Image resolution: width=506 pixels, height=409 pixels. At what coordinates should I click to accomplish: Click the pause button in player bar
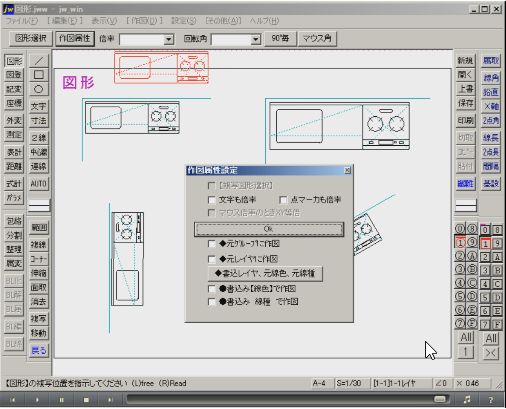62,399
